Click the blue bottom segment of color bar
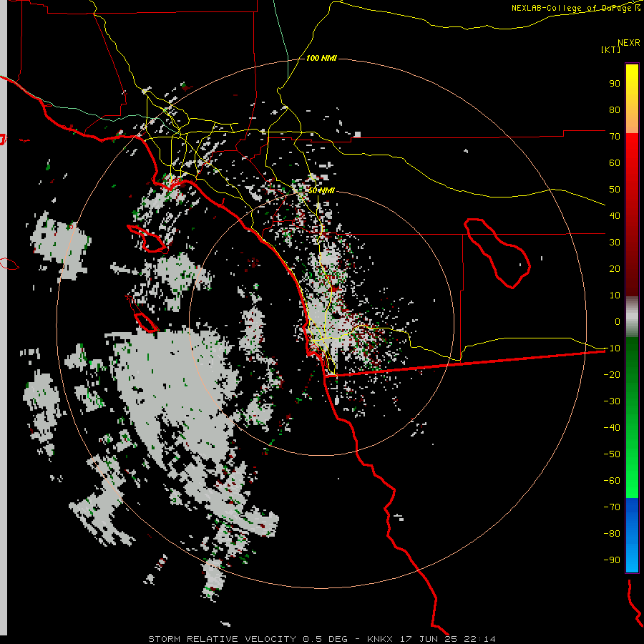644x644 pixels. point(632,535)
